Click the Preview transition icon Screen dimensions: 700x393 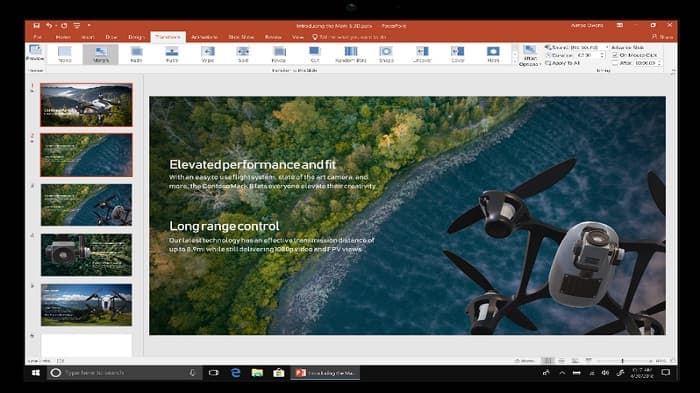[35, 53]
